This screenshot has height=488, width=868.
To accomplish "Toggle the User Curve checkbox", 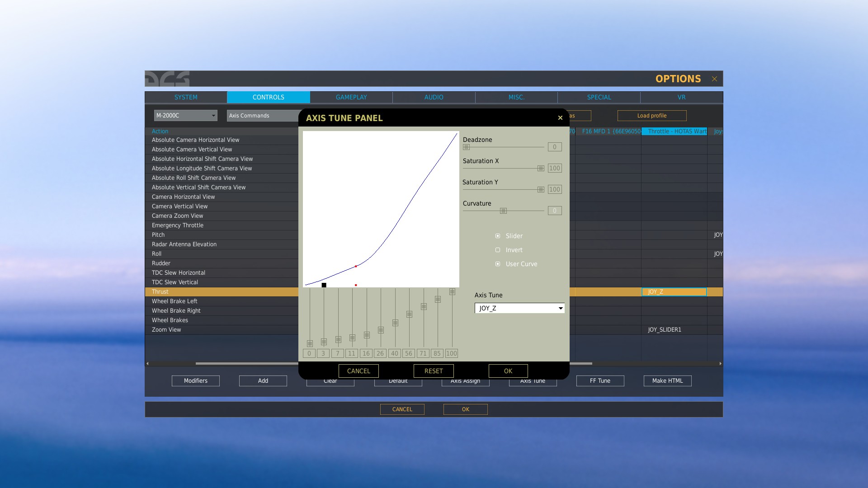I will 498,264.
